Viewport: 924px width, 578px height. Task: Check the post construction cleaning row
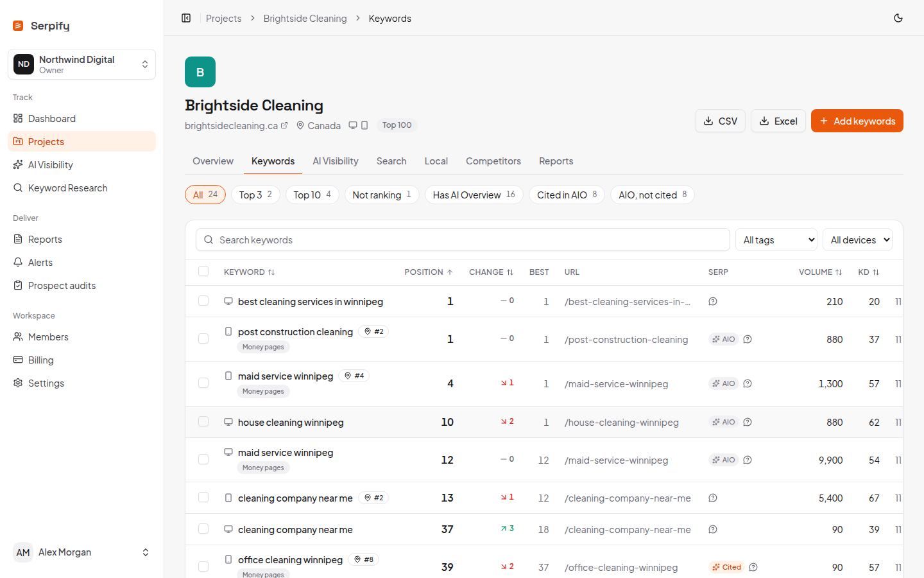point(203,338)
